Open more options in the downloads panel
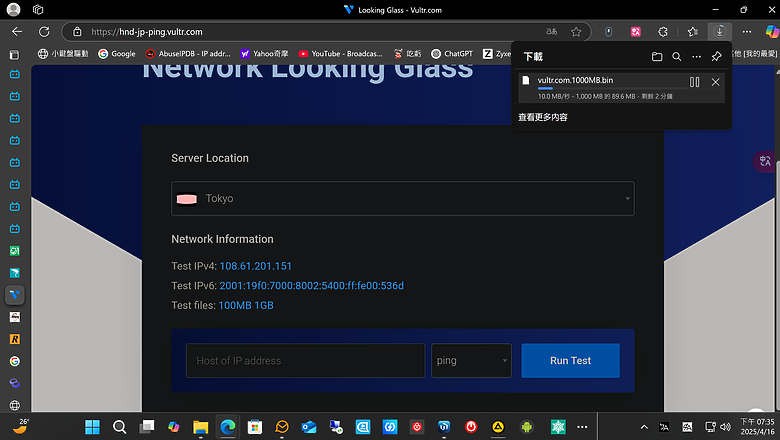780x440 pixels. click(696, 57)
